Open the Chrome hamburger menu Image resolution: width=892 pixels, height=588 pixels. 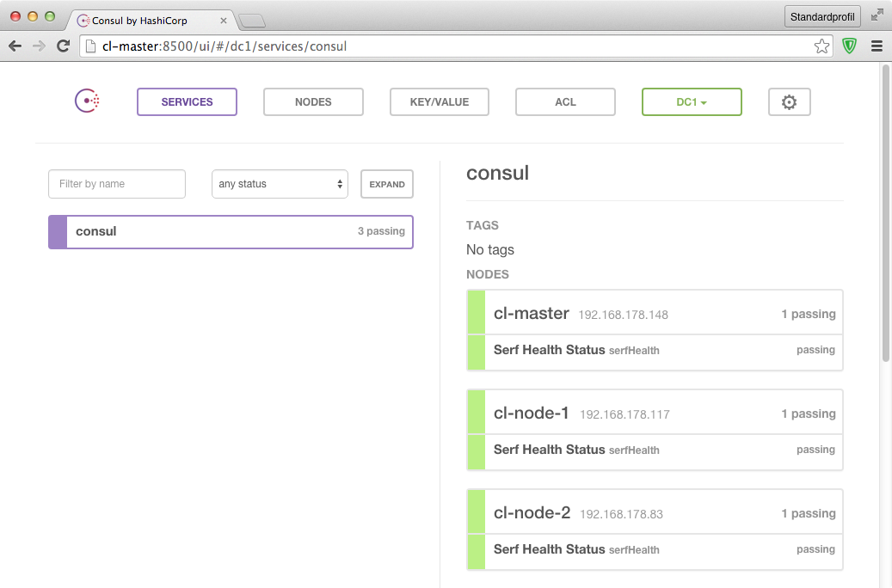point(877,46)
